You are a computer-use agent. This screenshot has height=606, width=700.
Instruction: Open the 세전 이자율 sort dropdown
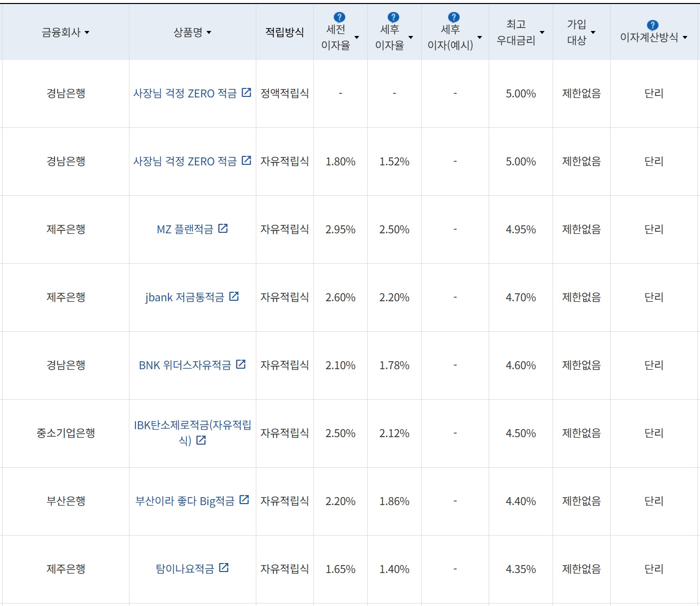pos(357,37)
